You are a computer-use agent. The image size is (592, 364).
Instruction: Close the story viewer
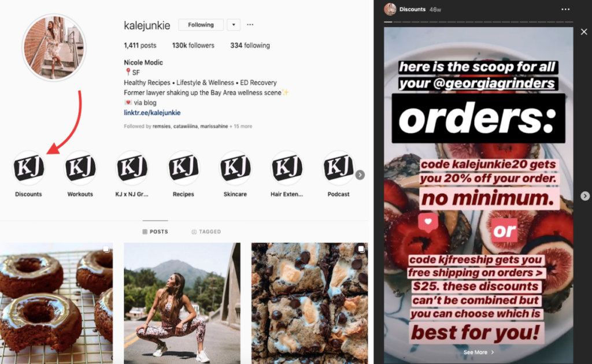pos(584,32)
